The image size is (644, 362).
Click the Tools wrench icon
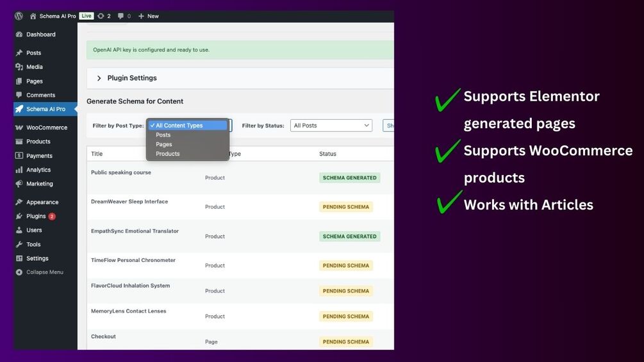pyautogui.click(x=19, y=244)
